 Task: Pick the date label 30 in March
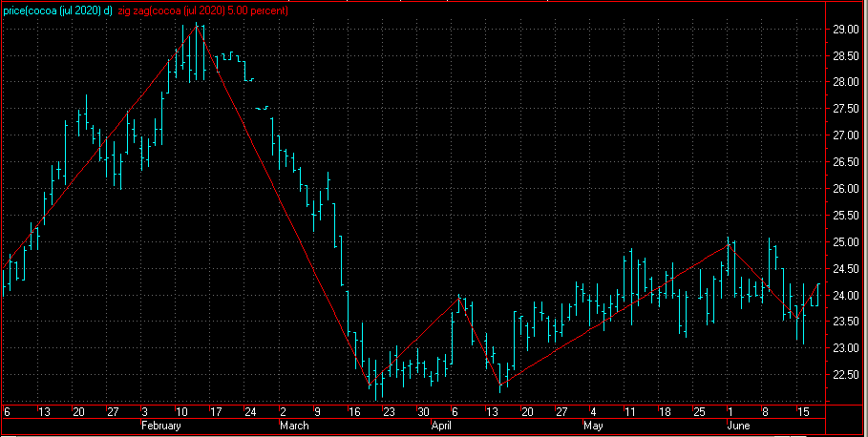click(x=423, y=412)
